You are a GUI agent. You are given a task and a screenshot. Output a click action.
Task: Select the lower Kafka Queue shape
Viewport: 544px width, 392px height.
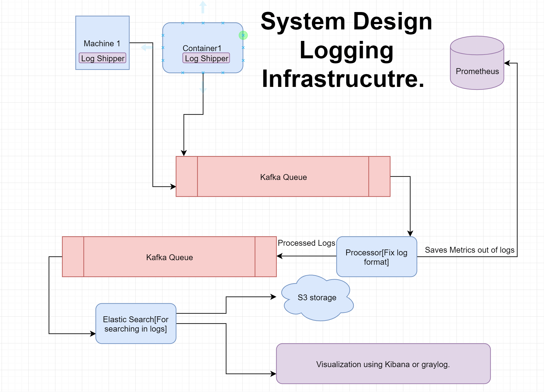169,257
